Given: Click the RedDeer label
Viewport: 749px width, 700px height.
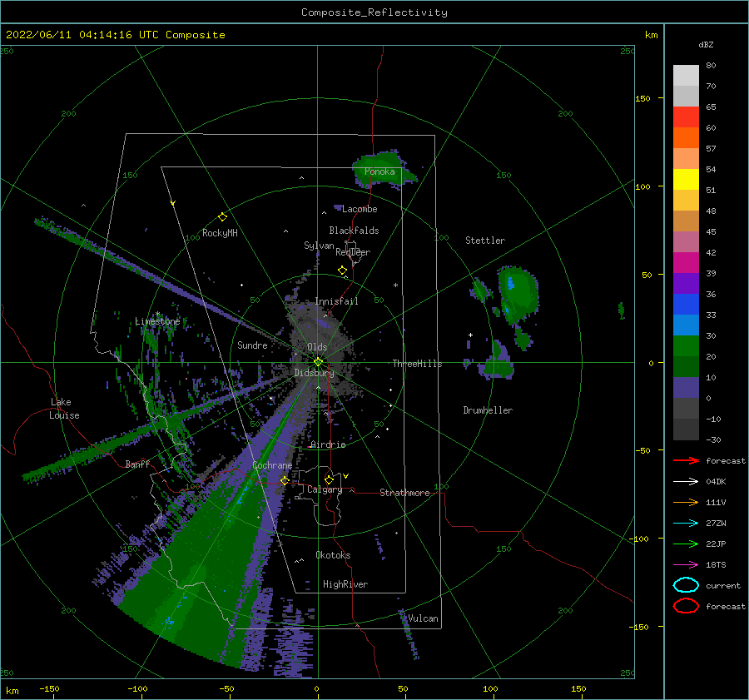Looking at the screenshot, I should click(353, 252).
